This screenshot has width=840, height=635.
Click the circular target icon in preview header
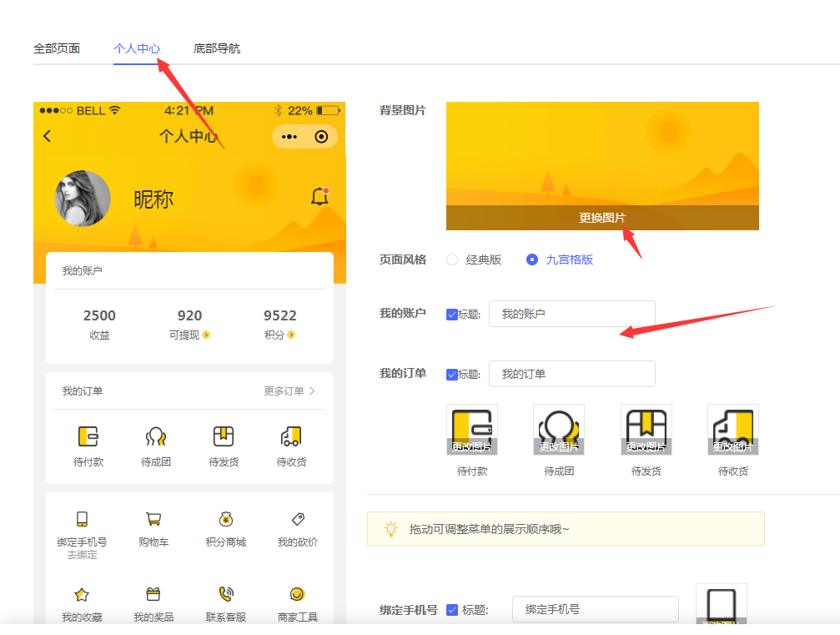click(x=321, y=137)
